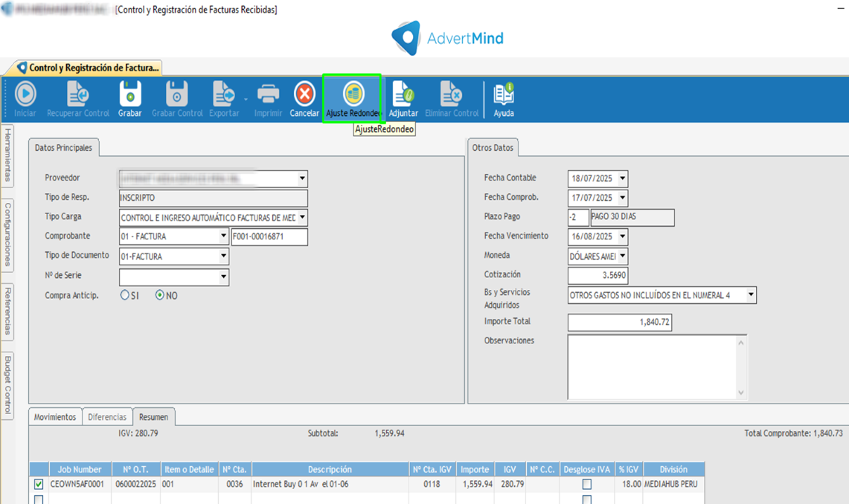This screenshot has width=849, height=504.
Task: Click the Tipo de Resp. INSCRIPTO field
Action: click(x=214, y=198)
